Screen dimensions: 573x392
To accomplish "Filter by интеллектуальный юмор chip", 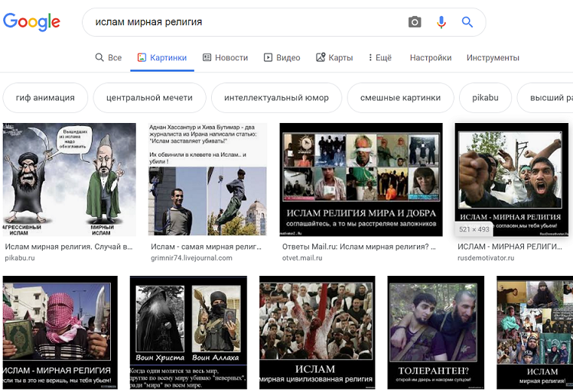I will [x=277, y=98].
